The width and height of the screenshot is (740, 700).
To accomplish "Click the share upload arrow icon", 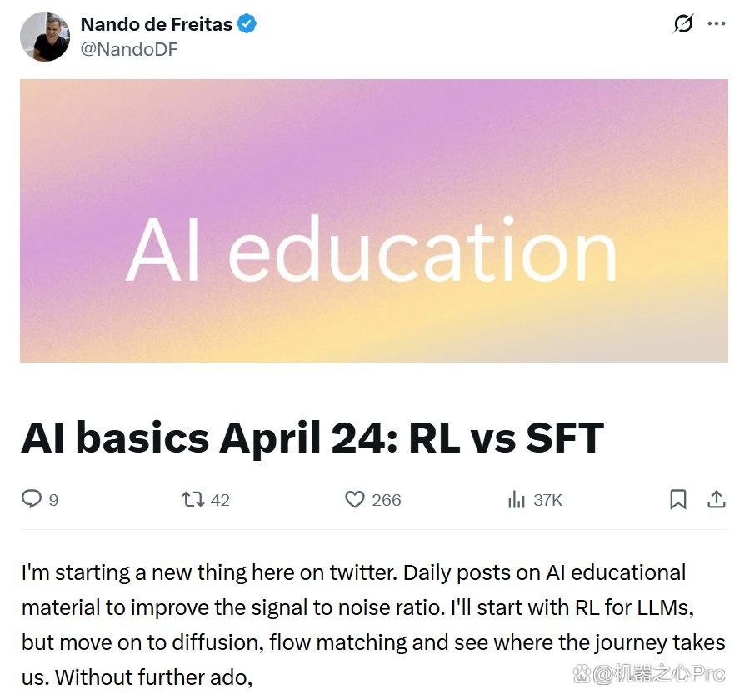I will 717,499.
